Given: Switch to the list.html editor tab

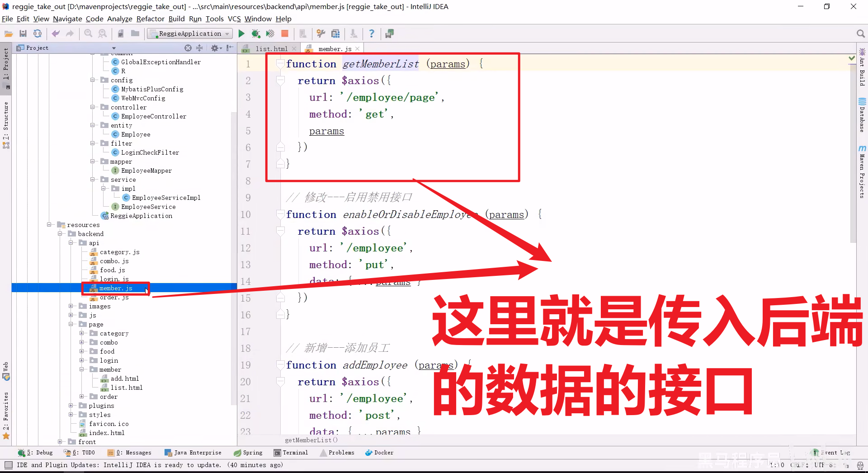Looking at the screenshot, I should coord(271,49).
